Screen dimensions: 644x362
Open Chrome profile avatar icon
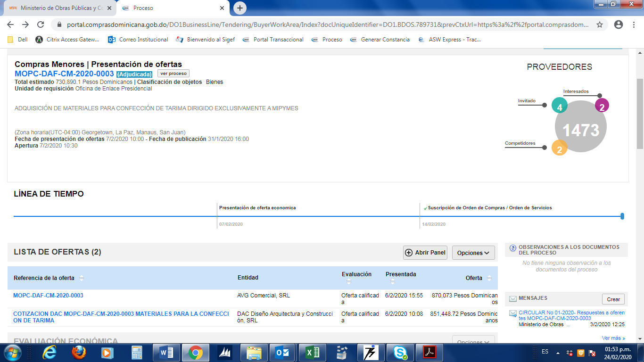coord(619,25)
